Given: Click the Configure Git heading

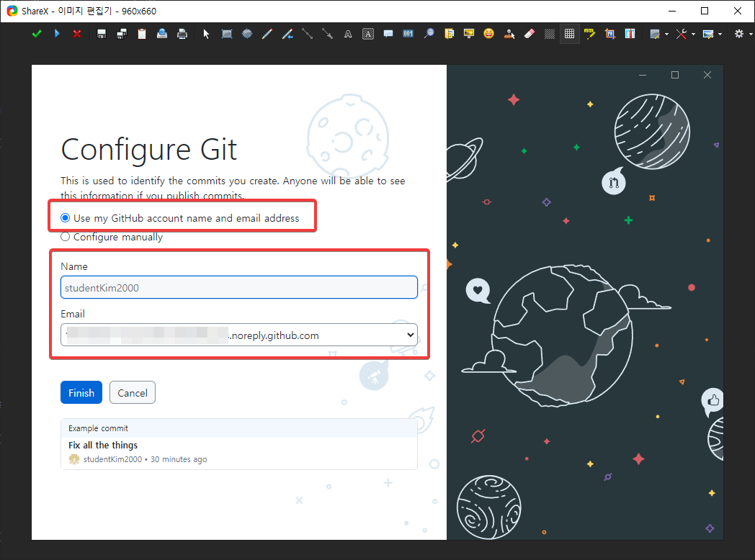Looking at the screenshot, I should (x=149, y=150).
